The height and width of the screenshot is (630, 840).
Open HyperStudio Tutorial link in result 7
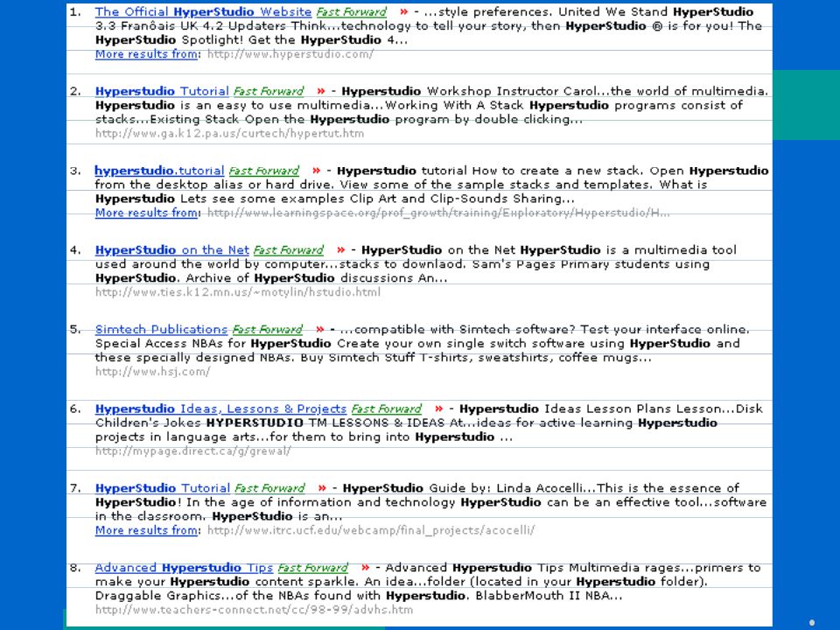click(x=163, y=488)
